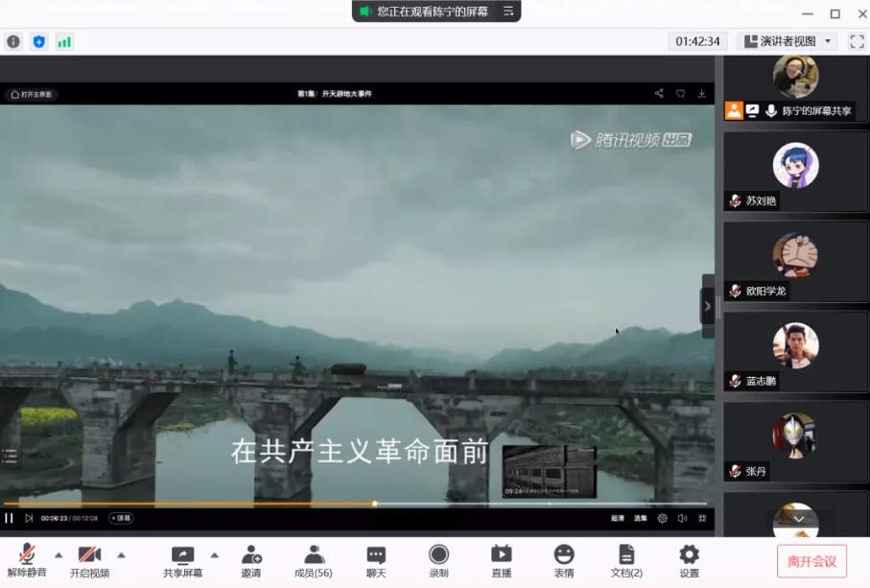Mute 陈宁's microphone in participant panel
The width and height of the screenshot is (870, 588).
pyautogui.click(x=772, y=110)
